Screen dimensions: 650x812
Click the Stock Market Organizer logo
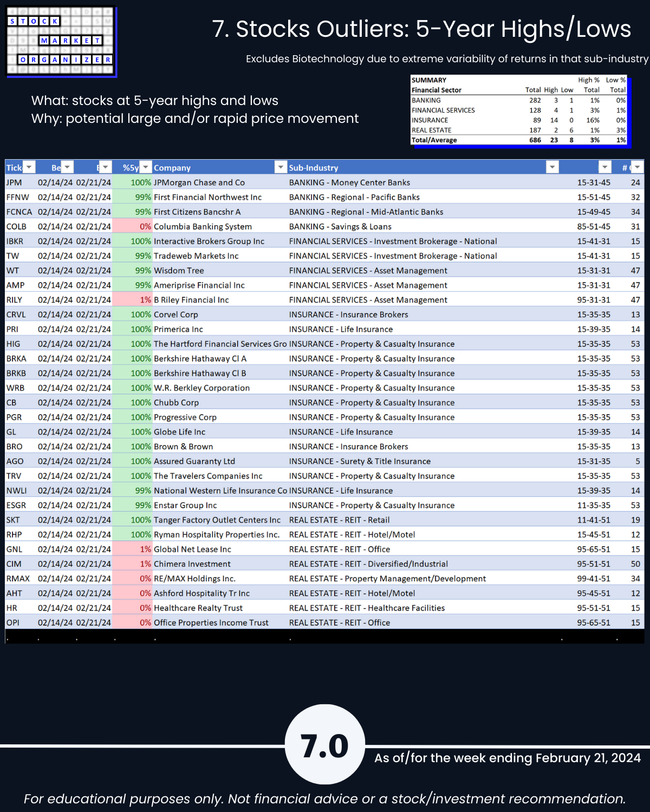coord(61,42)
